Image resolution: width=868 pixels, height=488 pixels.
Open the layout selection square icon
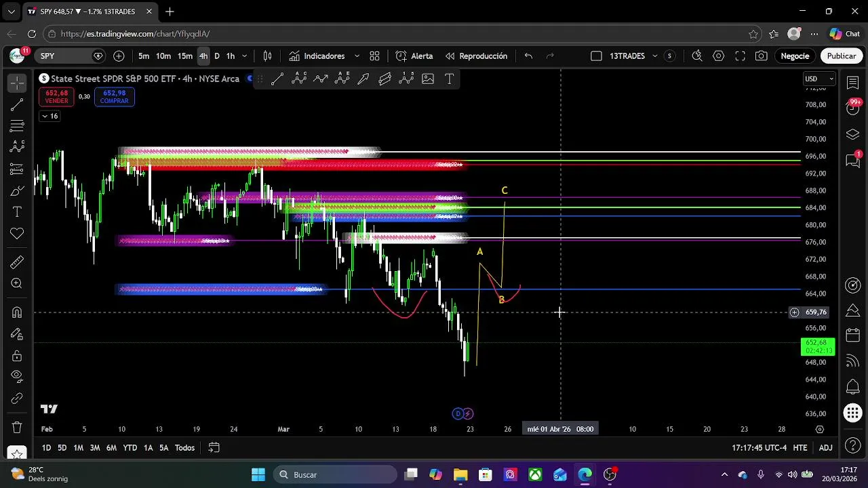coord(596,56)
